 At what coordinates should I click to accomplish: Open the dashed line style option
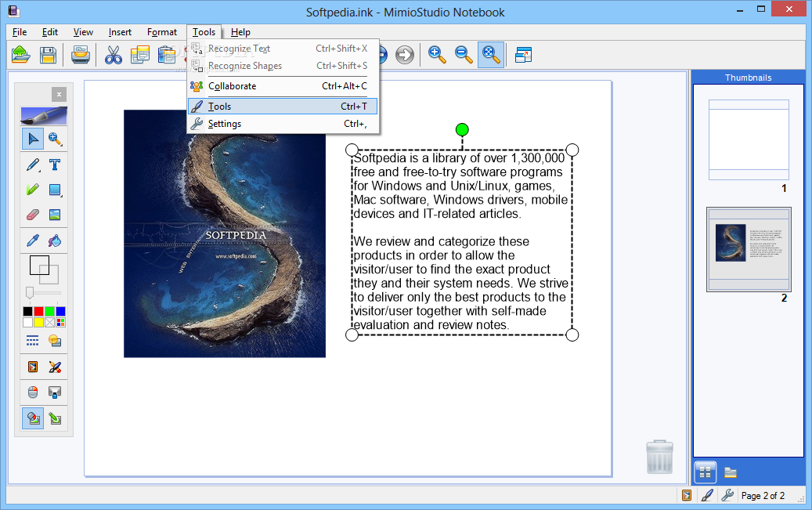(x=33, y=341)
